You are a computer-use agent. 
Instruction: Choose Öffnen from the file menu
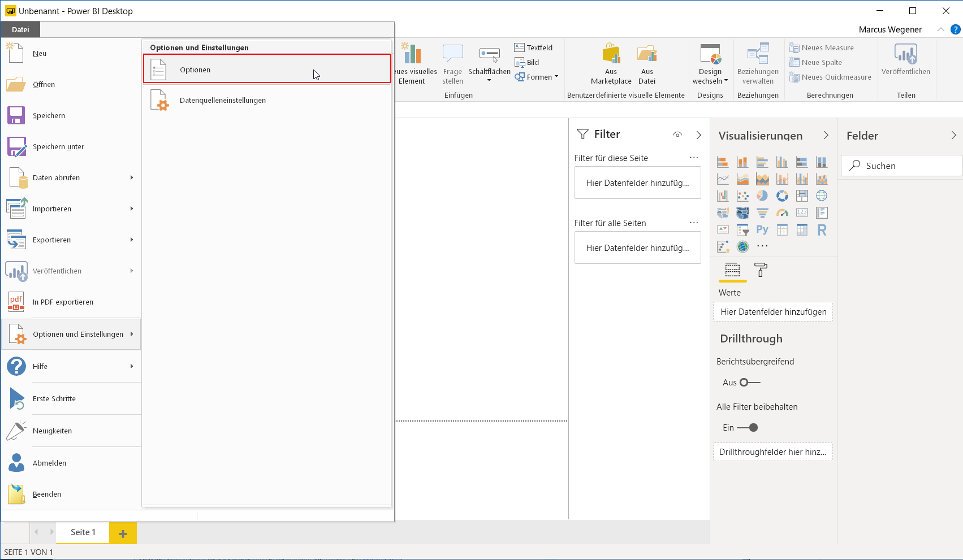71,84
